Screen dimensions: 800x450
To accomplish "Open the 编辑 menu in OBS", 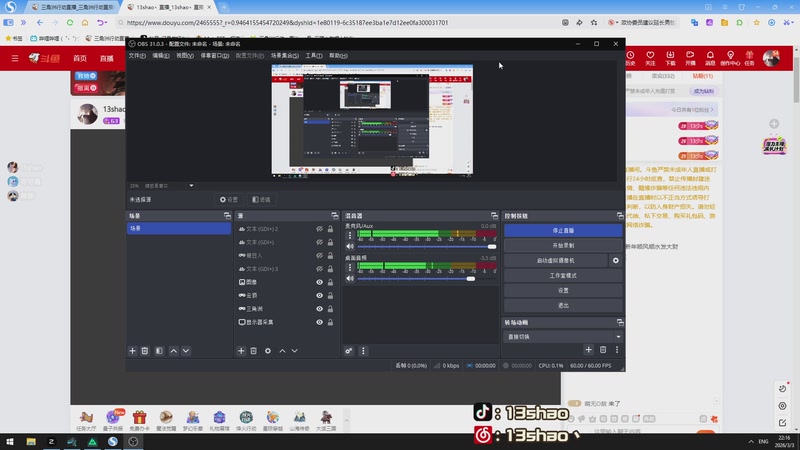I will [161, 56].
